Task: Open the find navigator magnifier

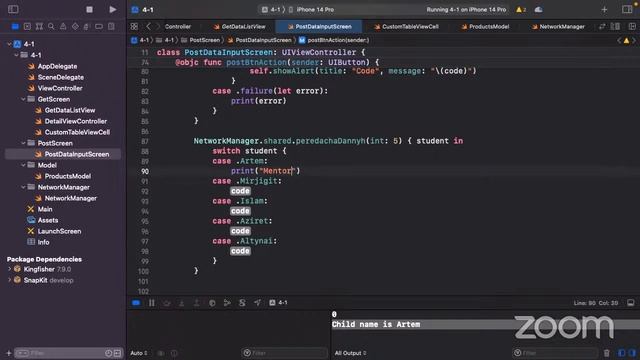Action: point(51,27)
